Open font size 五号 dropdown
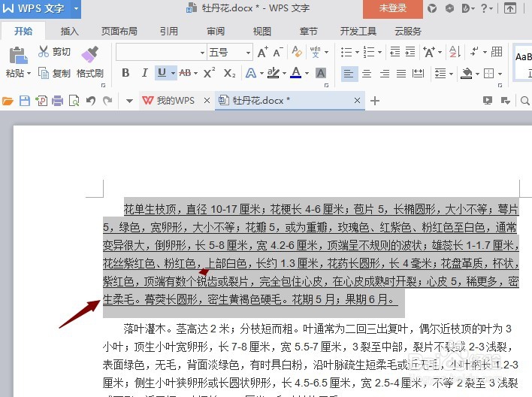The height and width of the screenshot is (397, 532). click(249, 53)
